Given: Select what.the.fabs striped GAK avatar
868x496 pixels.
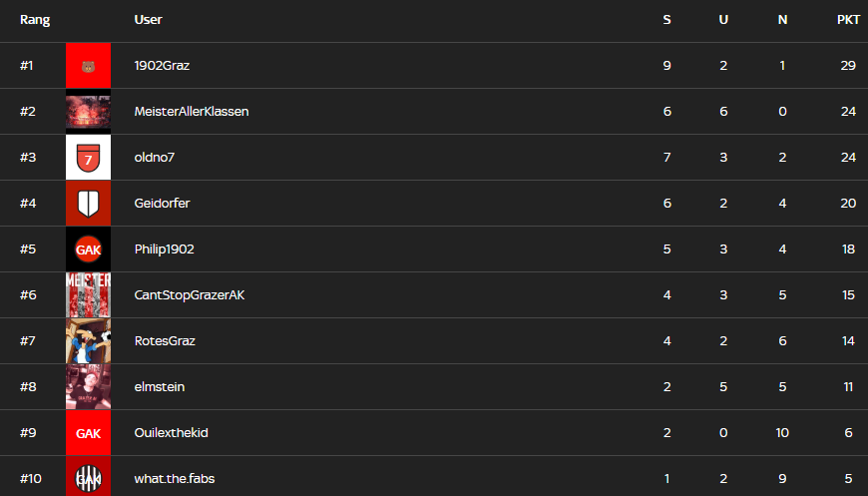Looking at the screenshot, I should (88, 477).
